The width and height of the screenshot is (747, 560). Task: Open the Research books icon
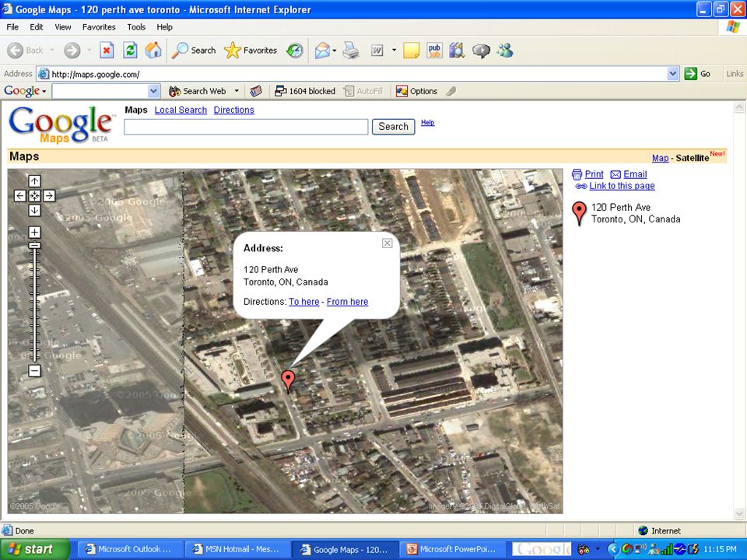457,50
